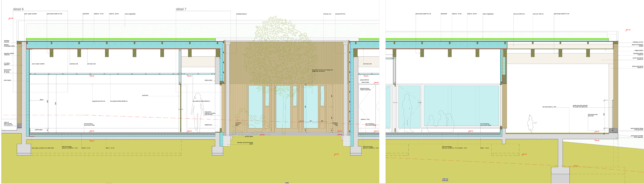Select the "porte bois" label
This screenshot has width=644, height=184.
[x=145, y=95]
